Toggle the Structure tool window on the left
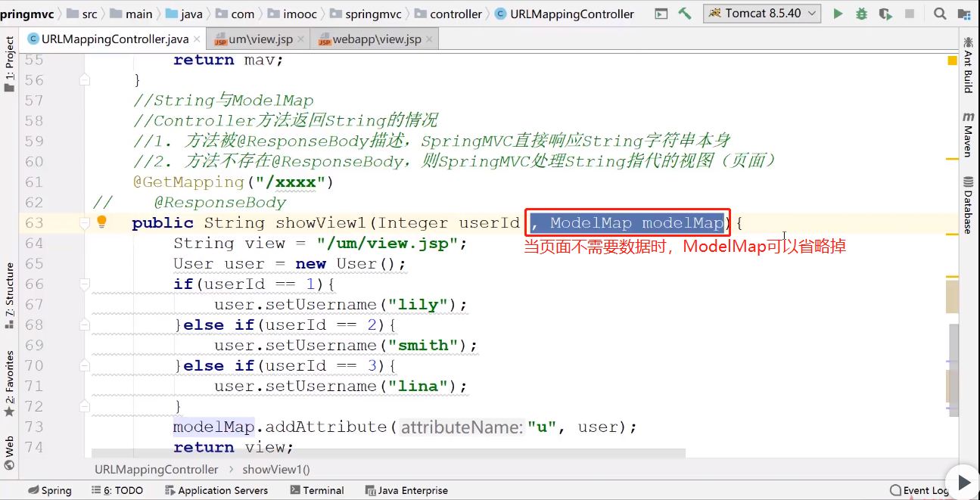Viewport: 980px width, 500px height. (9, 295)
